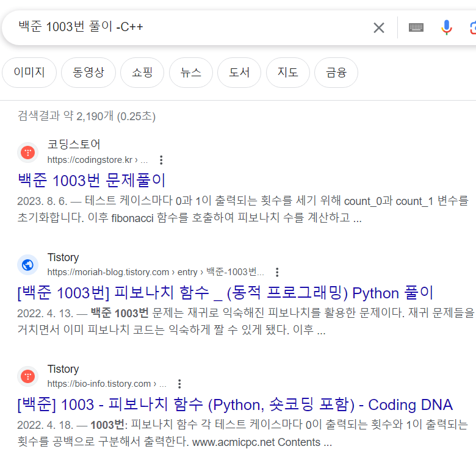Image resolution: width=476 pixels, height=449 pixels.
Task: Open 피보나치 함수 동적 프로그래밍 Python 풀이 link
Action: coord(225,293)
